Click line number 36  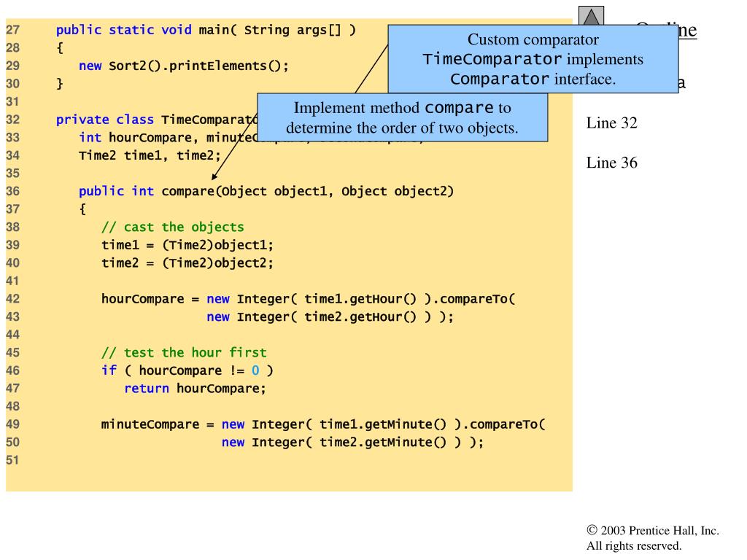tap(13, 192)
